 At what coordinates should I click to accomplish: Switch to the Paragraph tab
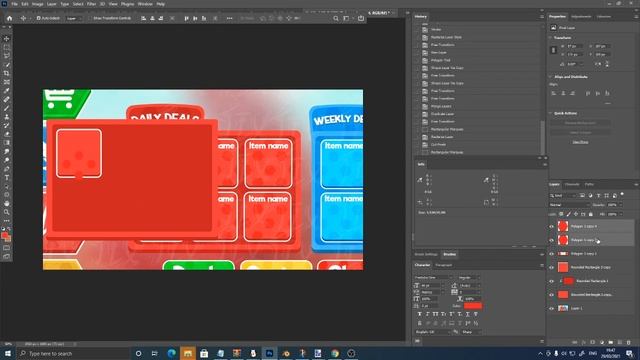443,265
